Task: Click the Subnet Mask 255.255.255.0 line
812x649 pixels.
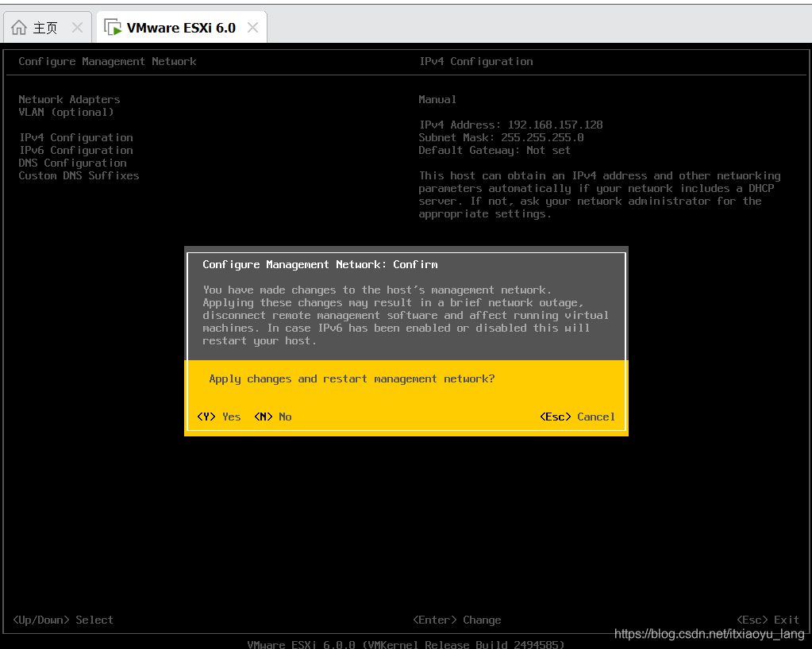Action: [x=501, y=138]
